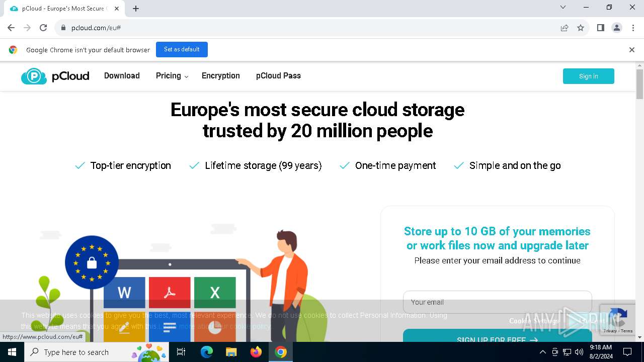The height and width of the screenshot is (362, 644).
Task: Bookmark this tab with the star icon
Action: tap(581, 28)
